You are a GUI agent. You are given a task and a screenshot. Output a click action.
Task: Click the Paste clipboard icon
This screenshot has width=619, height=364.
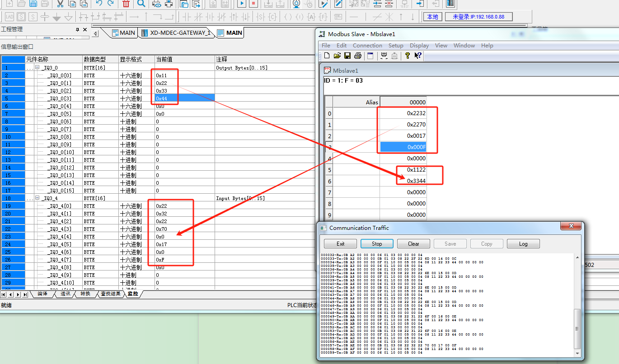coord(84,4)
